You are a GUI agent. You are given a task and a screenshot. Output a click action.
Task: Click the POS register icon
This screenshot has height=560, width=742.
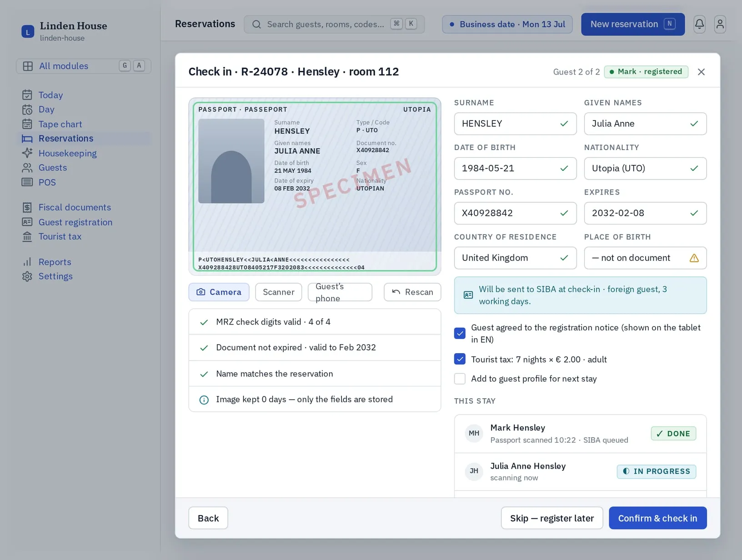[27, 182]
